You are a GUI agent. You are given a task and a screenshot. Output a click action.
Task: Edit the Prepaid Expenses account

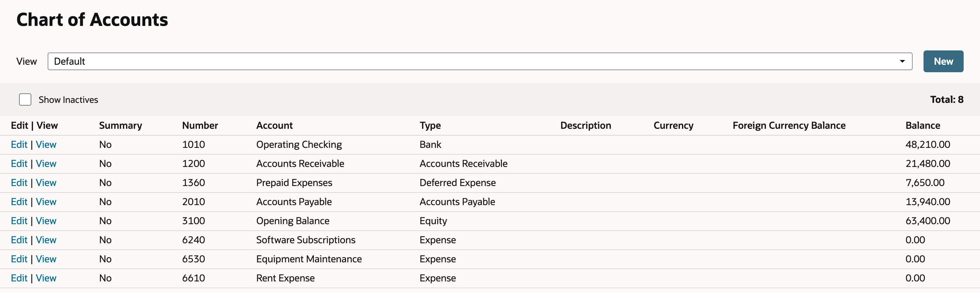coord(19,183)
